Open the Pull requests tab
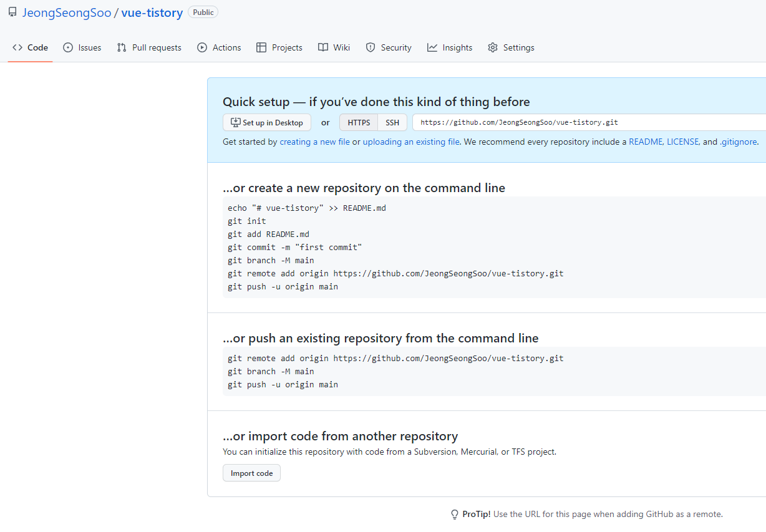The height and width of the screenshot is (532, 766). [149, 47]
